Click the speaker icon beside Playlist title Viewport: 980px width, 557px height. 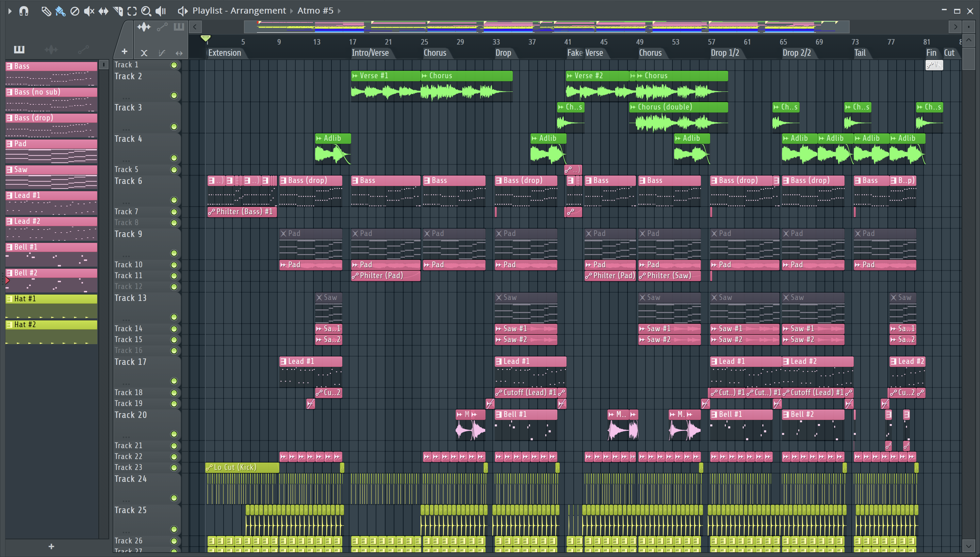[x=183, y=11]
